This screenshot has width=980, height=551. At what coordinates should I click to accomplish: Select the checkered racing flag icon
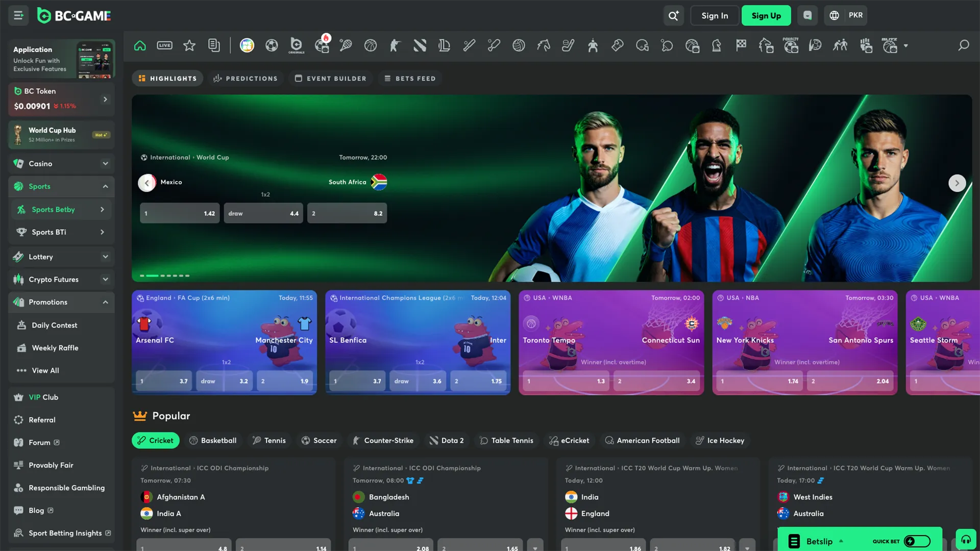click(741, 45)
